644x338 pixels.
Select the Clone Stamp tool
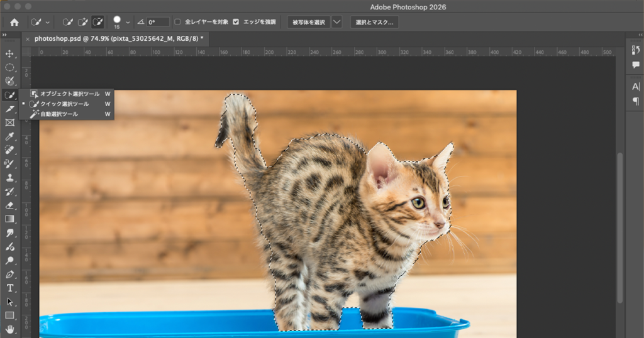tap(9, 178)
